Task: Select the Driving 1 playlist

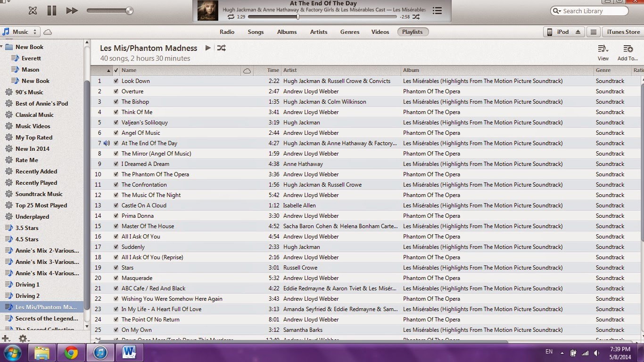Action: click(27, 284)
